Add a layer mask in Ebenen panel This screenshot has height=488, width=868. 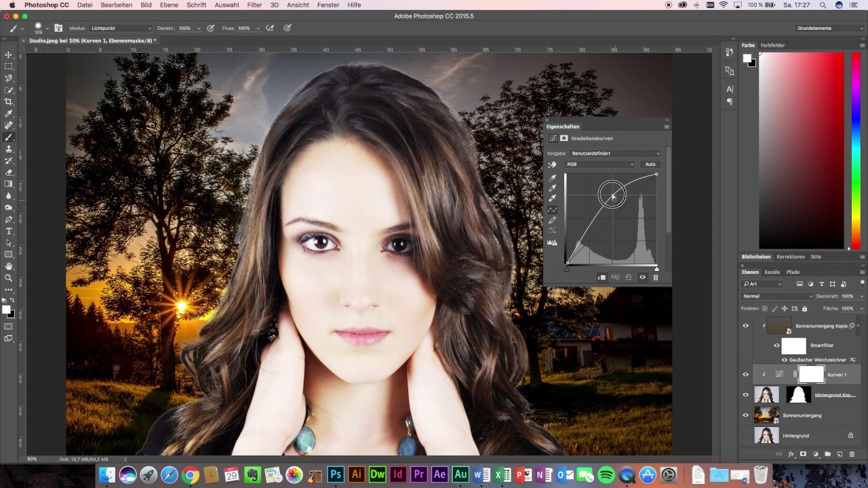803,454
